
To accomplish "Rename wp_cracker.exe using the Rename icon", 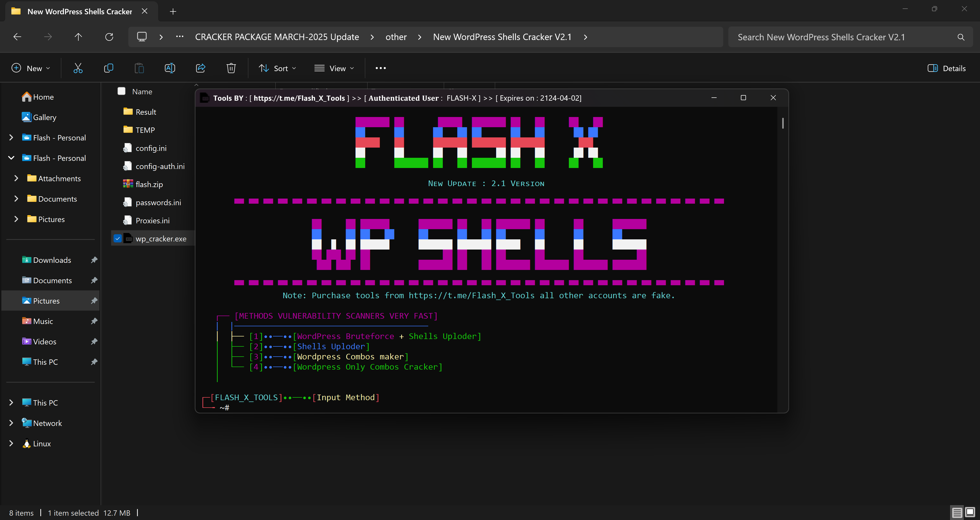I will click(170, 68).
